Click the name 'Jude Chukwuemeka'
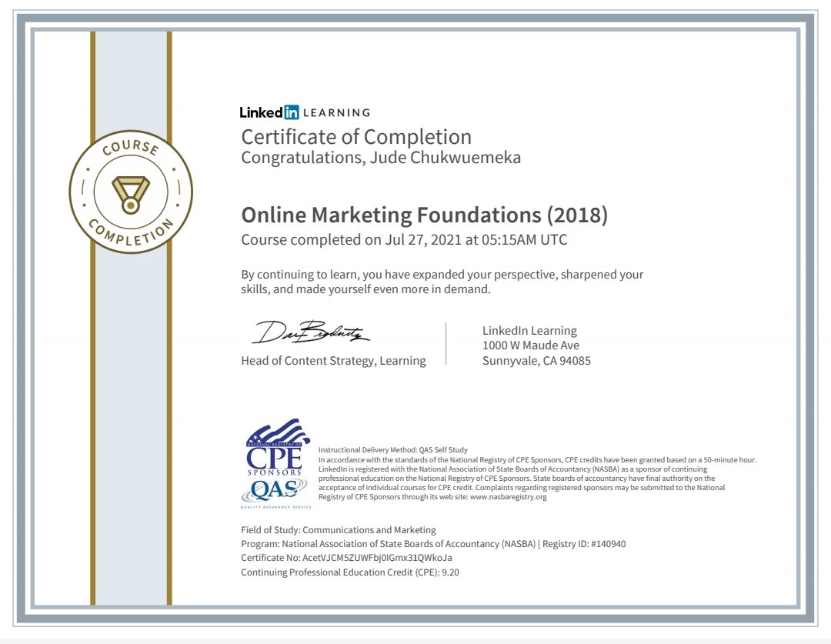Viewport: 831px width, 644px height. (446, 158)
